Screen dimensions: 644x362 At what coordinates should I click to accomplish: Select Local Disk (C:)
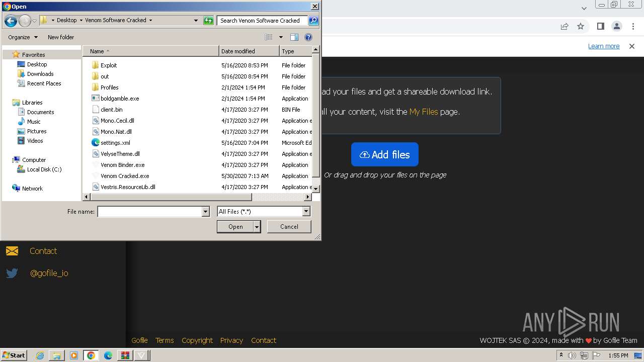tap(44, 169)
